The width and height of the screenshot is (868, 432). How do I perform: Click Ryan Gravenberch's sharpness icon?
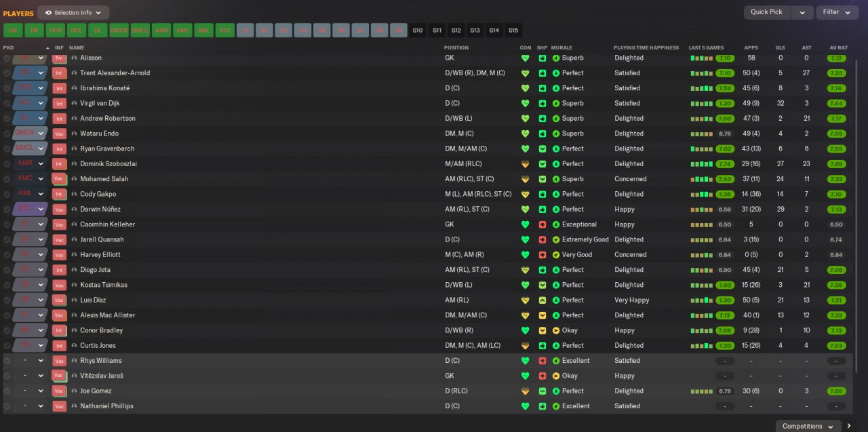click(x=542, y=149)
